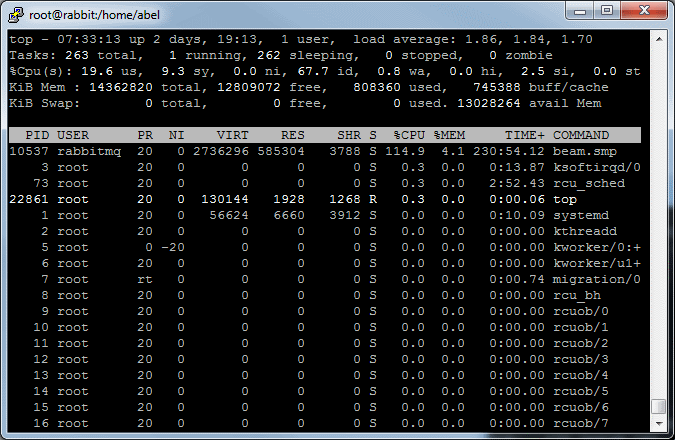The image size is (675, 440).
Task: Select the top process command
Action: (x=565, y=200)
